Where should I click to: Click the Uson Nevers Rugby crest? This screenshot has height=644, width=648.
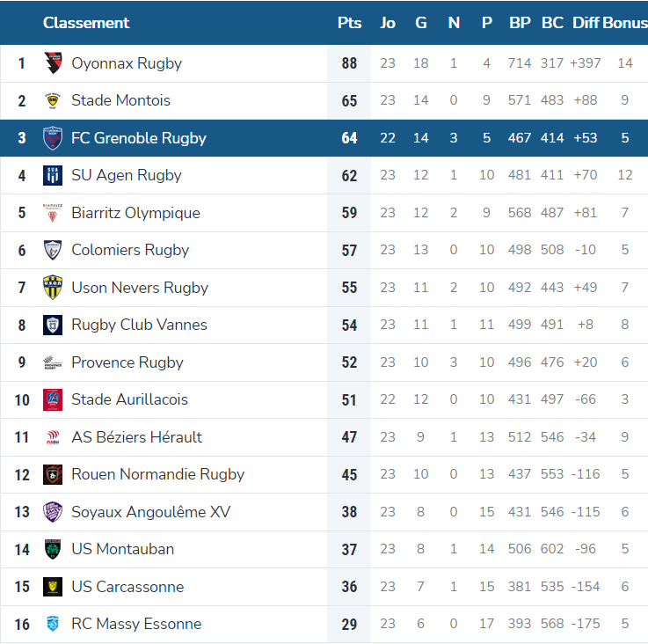pos(53,288)
